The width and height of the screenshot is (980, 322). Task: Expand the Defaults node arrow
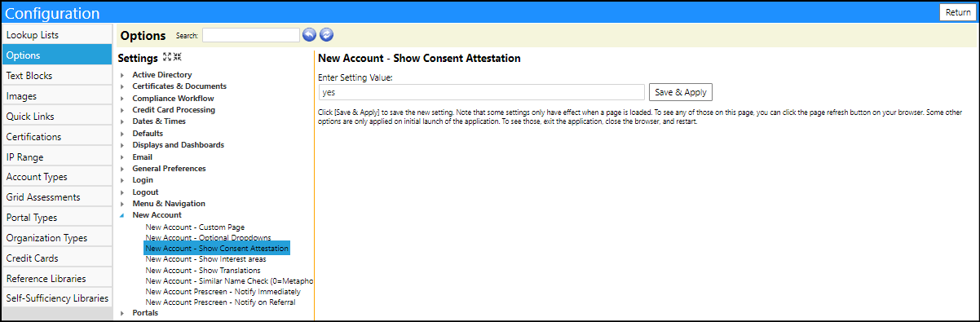122,134
